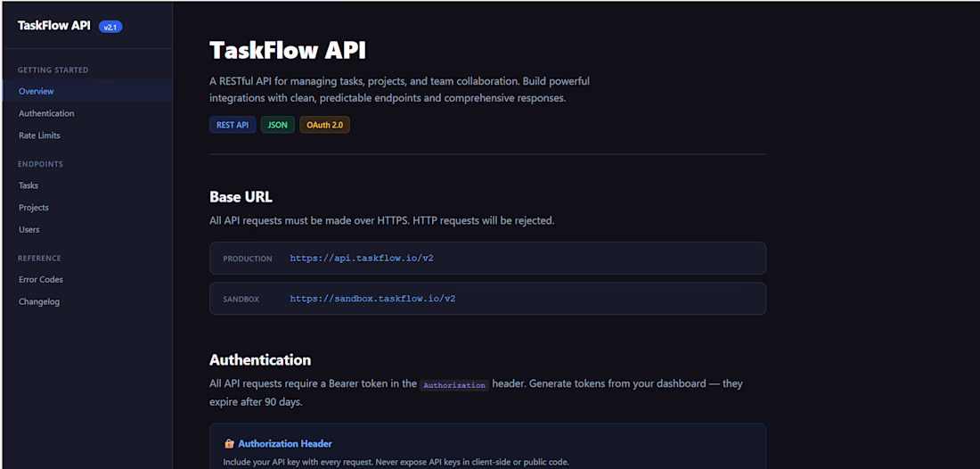Image resolution: width=980 pixels, height=469 pixels.
Task: Open the Rate Limits page
Action: coord(39,136)
